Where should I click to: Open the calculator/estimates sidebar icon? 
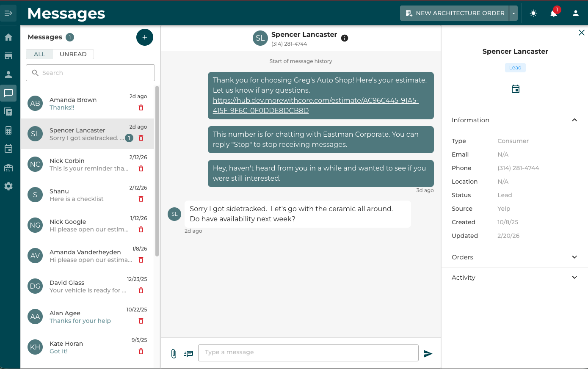[x=9, y=130]
